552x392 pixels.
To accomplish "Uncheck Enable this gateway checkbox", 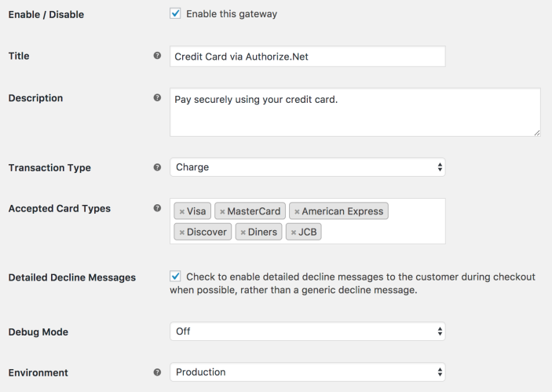I will 175,13.
